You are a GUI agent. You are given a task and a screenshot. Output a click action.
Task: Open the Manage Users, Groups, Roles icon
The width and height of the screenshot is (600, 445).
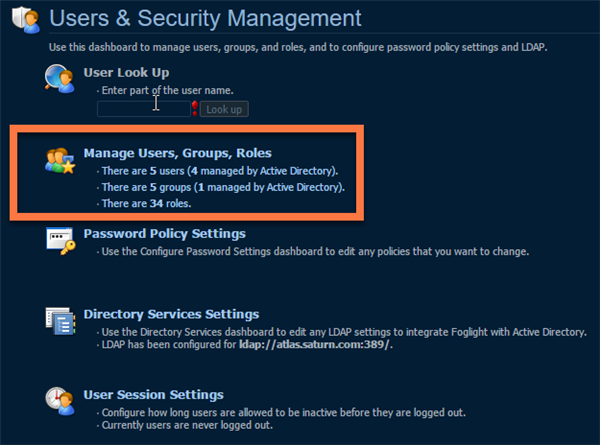point(60,161)
